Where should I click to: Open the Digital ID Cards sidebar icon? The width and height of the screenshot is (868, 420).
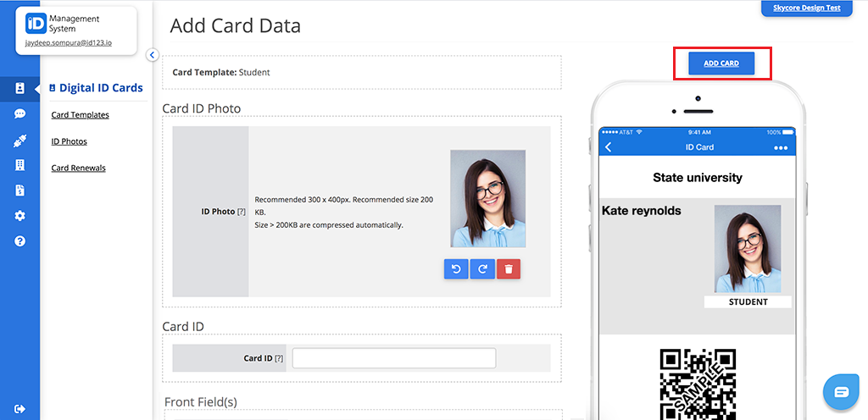[20, 88]
